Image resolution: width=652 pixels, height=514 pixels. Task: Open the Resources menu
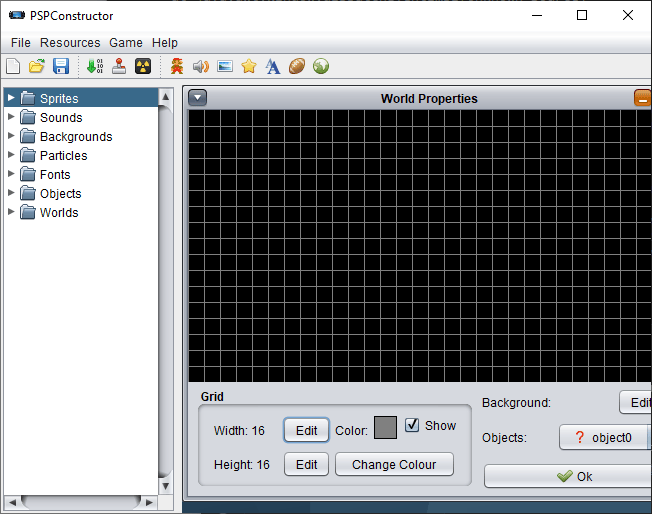(x=70, y=43)
